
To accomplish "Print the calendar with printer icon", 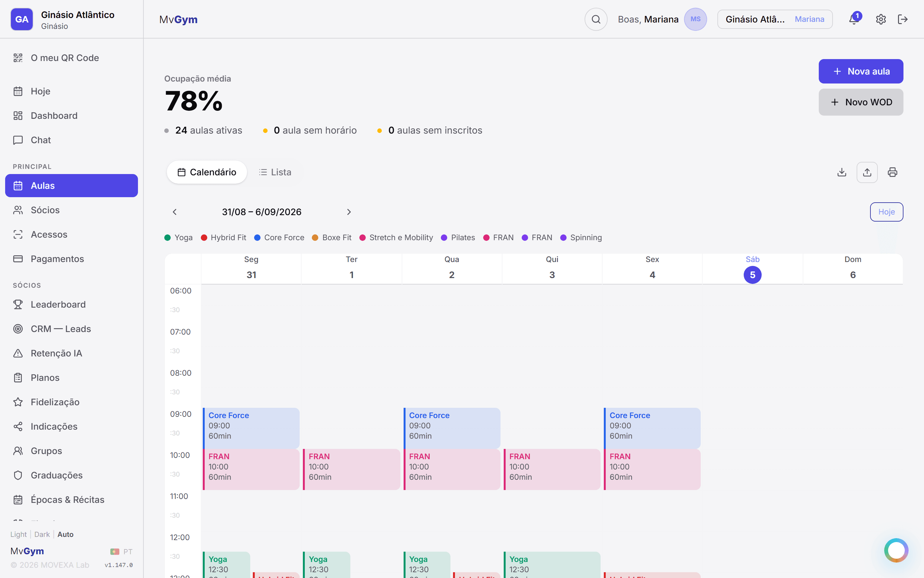I will click(x=892, y=172).
